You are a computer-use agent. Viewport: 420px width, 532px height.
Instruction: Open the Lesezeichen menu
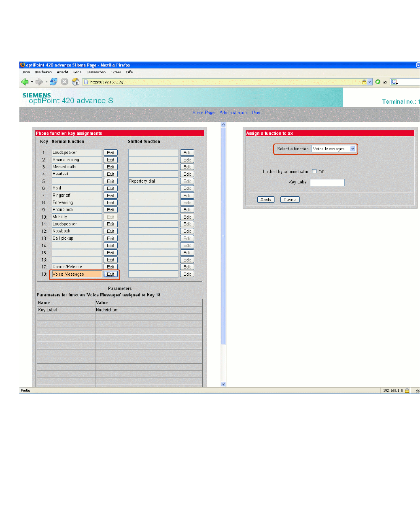(x=96, y=72)
